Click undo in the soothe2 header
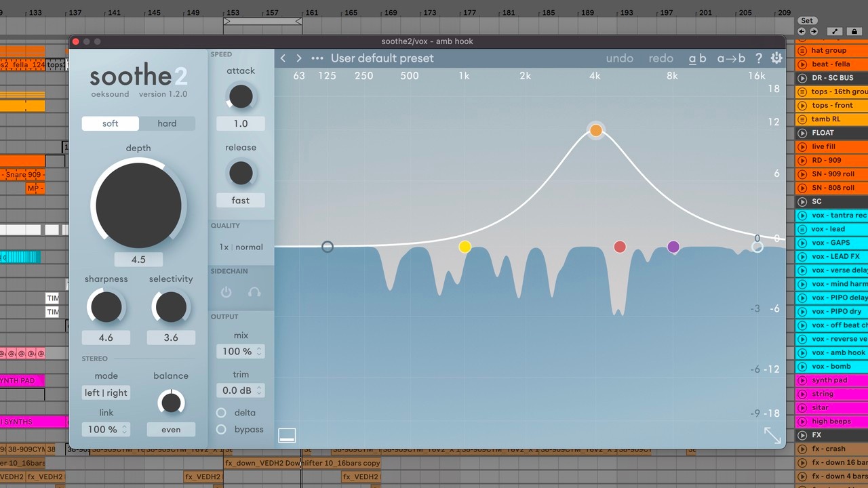The image size is (868, 488). (620, 58)
